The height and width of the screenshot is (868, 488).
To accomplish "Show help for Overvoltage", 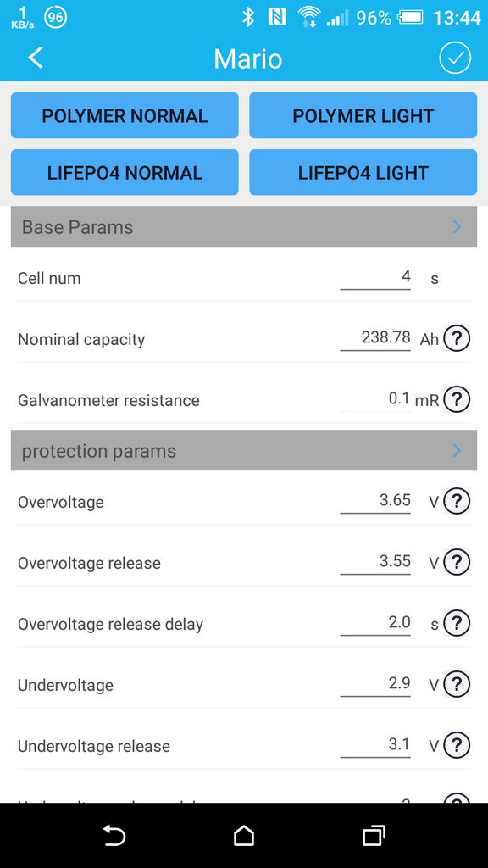I will tap(457, 501).
